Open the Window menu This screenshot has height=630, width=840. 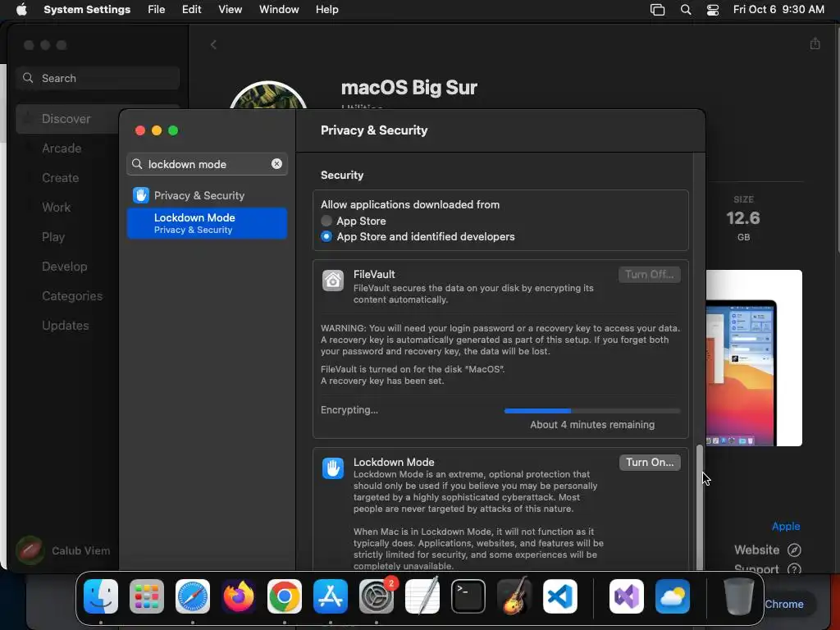pos(279,10)
